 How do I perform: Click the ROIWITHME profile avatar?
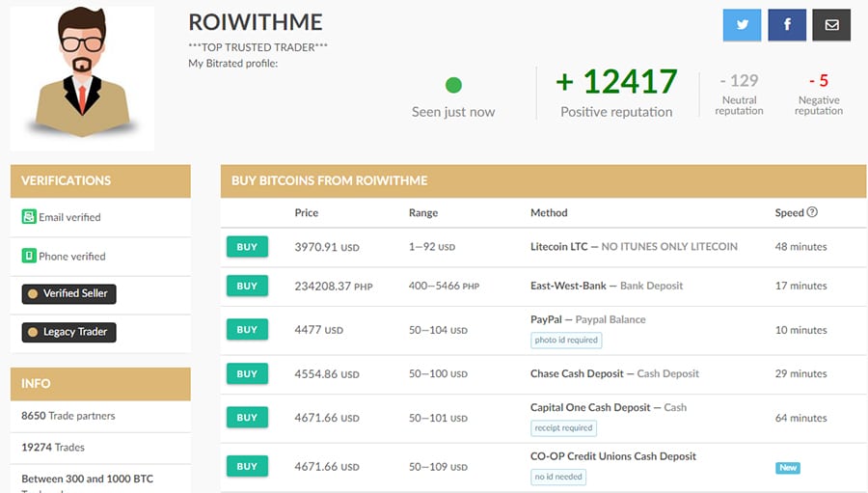pyautogui.click(x=82, y=77)
